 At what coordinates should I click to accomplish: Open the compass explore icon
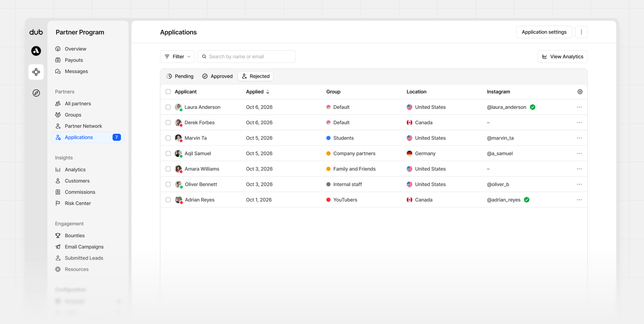click(x=36, y=93)
